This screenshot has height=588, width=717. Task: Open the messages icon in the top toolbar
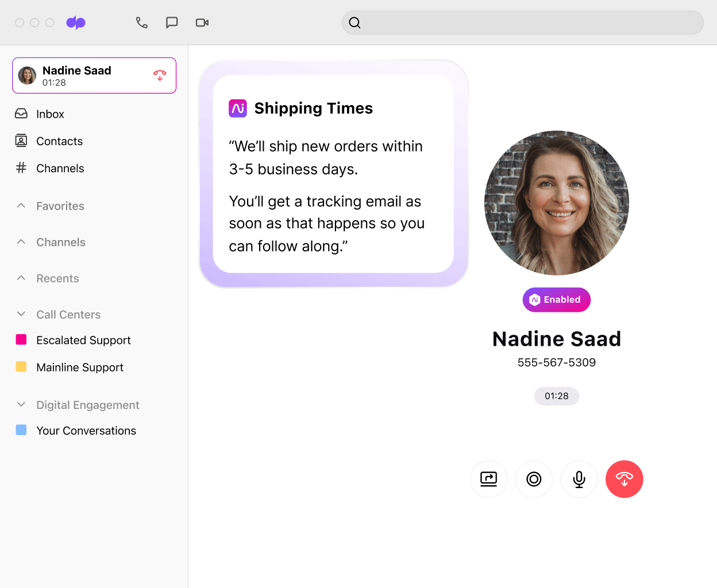[x=172, y=22]
